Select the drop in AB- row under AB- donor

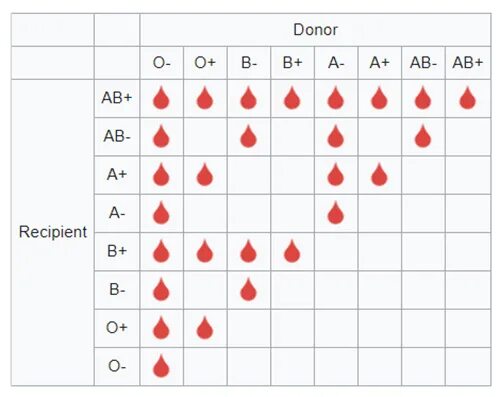[423, 136]
